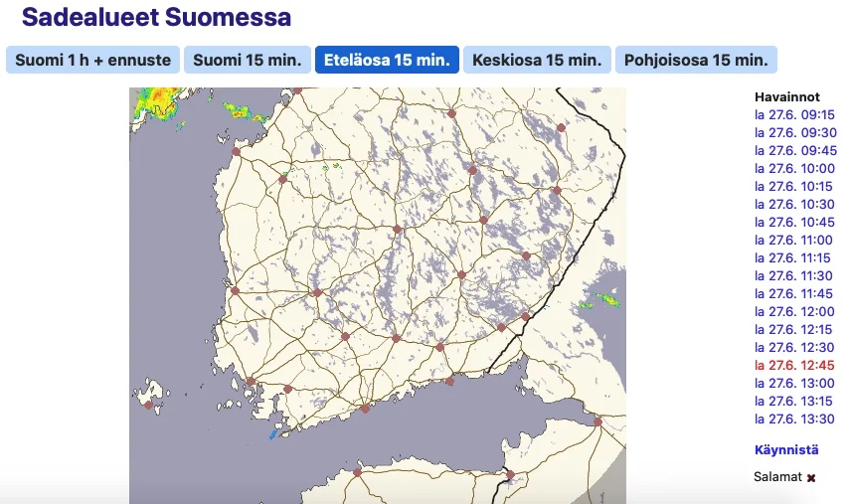This screenshot has height=504, width=850.
Task: Switch to the Suomi 1 h + ennuste tab
Action: tap(93, 60)
